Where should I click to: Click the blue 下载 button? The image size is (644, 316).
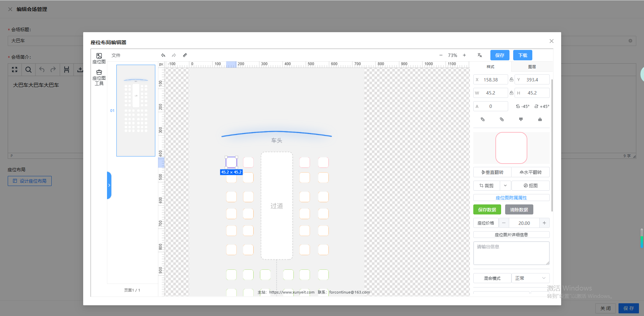pyautogui.click(x=523, y=55)
